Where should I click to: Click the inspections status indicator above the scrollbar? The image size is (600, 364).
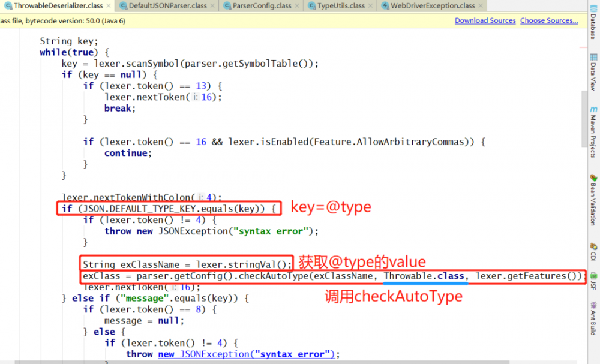point(583,31)
